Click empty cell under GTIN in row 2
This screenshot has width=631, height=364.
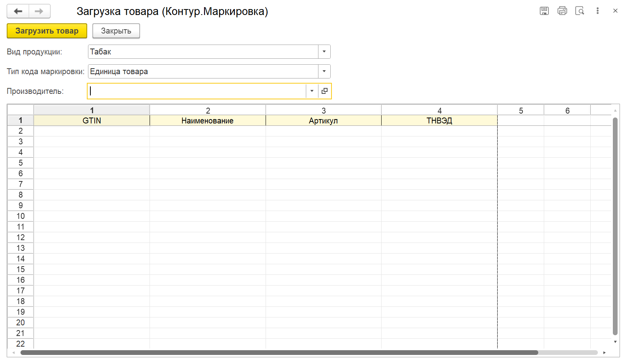tap(92, 131)
